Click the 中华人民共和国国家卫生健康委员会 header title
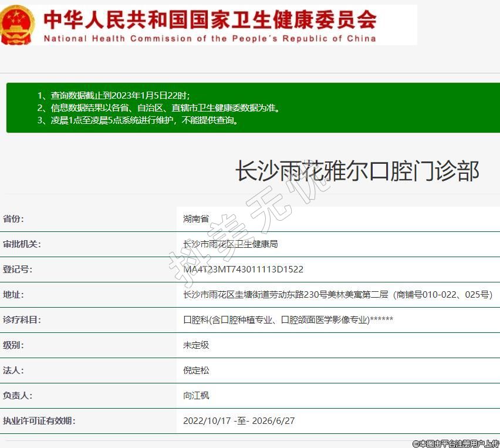This screenshot has width=500, height=448. pos(210,19)
